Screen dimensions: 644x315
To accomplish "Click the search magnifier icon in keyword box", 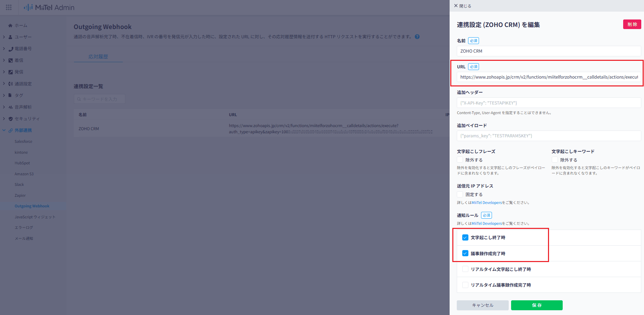I will click(x=79, y=99).
